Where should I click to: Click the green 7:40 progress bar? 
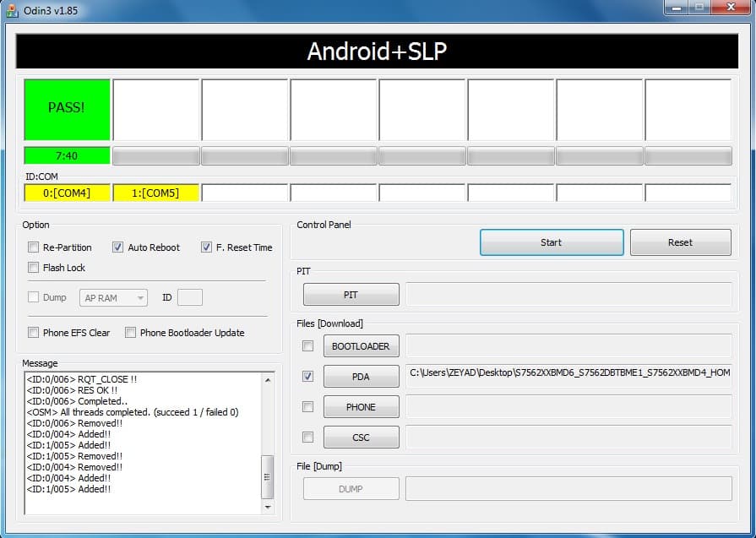point(67,155)
